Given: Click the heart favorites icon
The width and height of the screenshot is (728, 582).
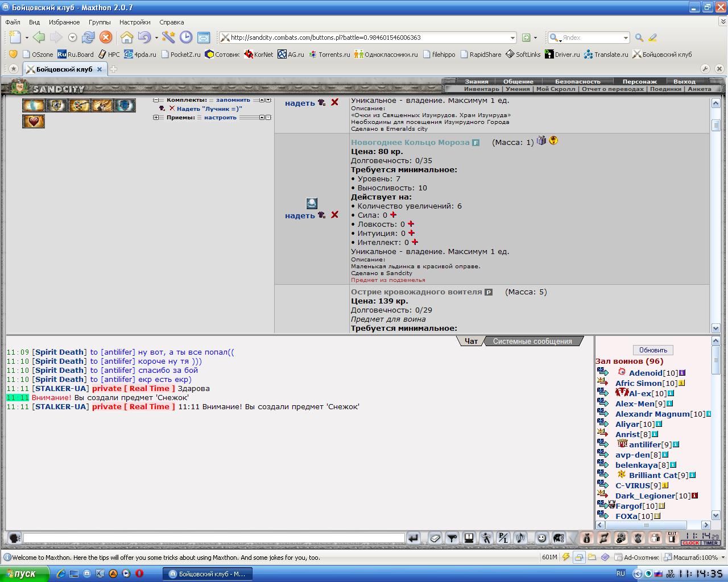Looking at the screenshot, I should tap(13, 54).
